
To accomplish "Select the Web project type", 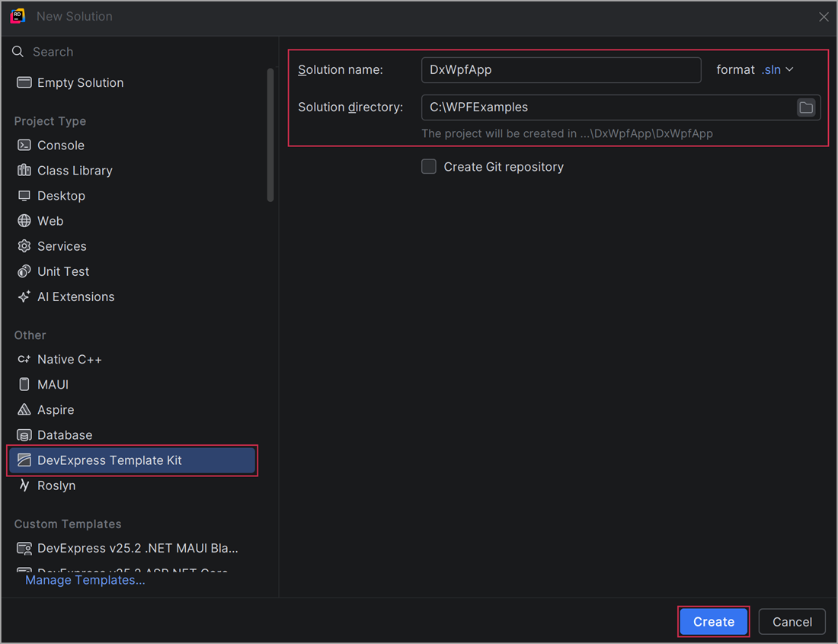I will [x=51, y=220].
